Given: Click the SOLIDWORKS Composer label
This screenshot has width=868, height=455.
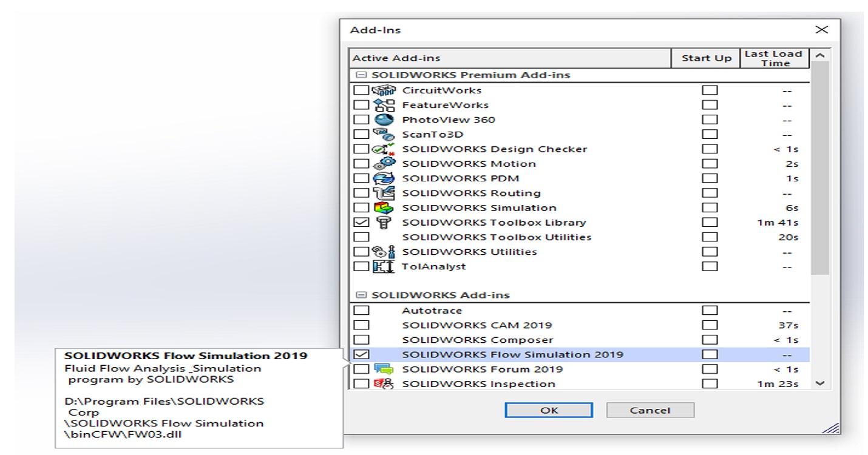Looking at the screenshot, I should pos(478,340).
